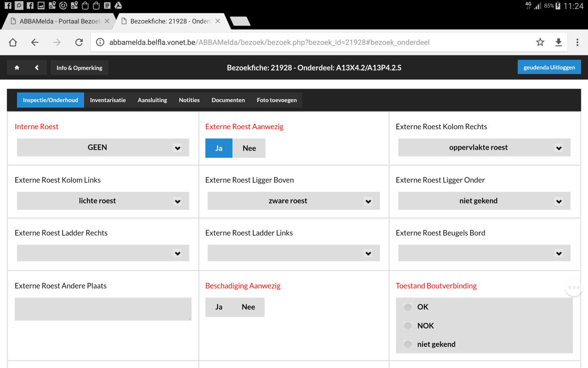Screen dimensions: 588x368
Task: Click the Toestand Boutverbinding label
Action: [x=436, y=286]
